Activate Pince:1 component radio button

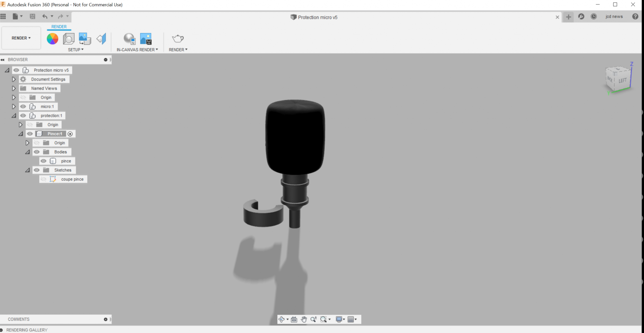coord(70,134)
